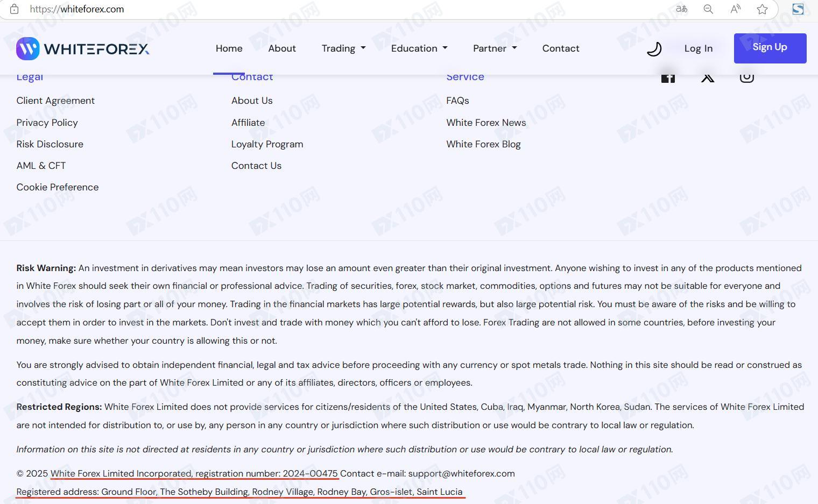View site information lock icon
818x504 pixels.
[x=15, y=9]
